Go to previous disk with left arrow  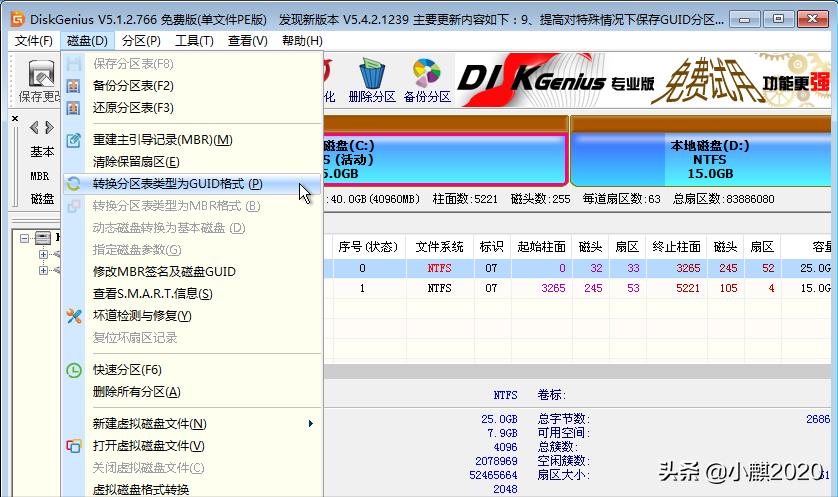point(34,127)
